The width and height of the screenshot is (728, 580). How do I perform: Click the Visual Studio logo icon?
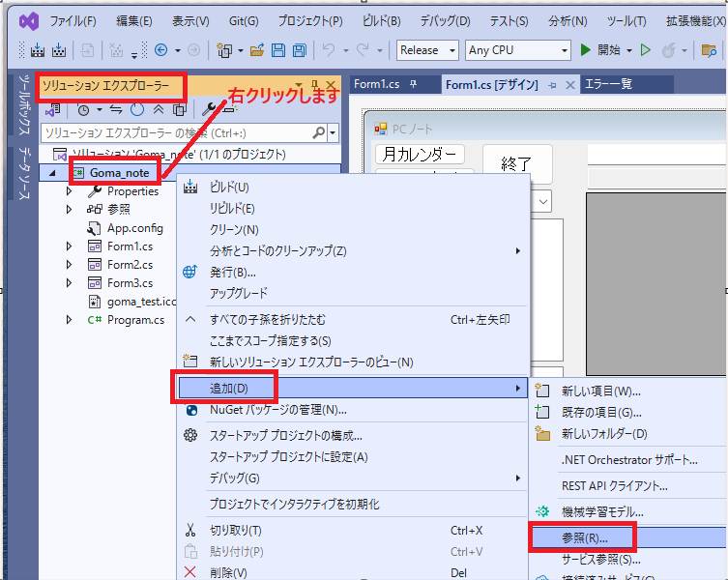[x=29, y=20]
